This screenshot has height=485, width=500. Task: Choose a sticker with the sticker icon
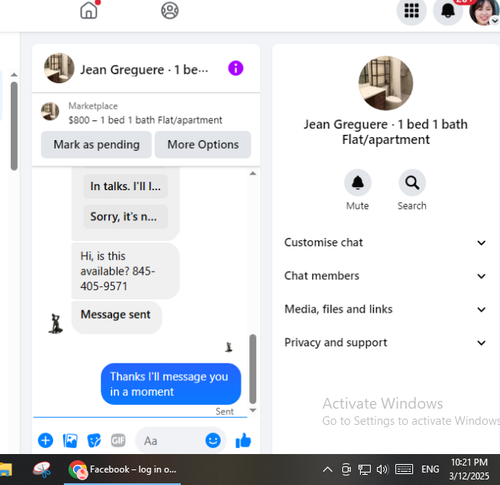(94, 440)
